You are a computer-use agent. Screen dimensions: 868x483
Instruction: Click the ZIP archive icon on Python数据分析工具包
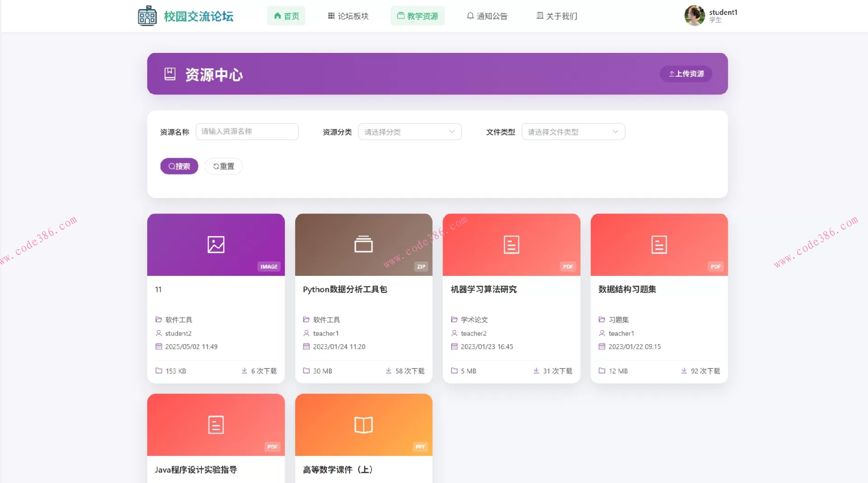pos(363,244)
